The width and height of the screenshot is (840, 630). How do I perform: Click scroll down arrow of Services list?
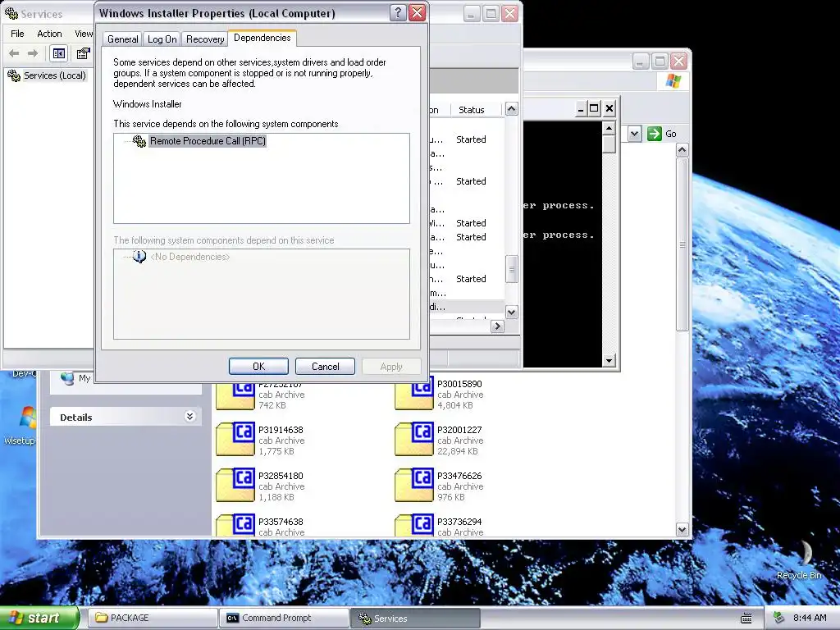coord(512,312)
